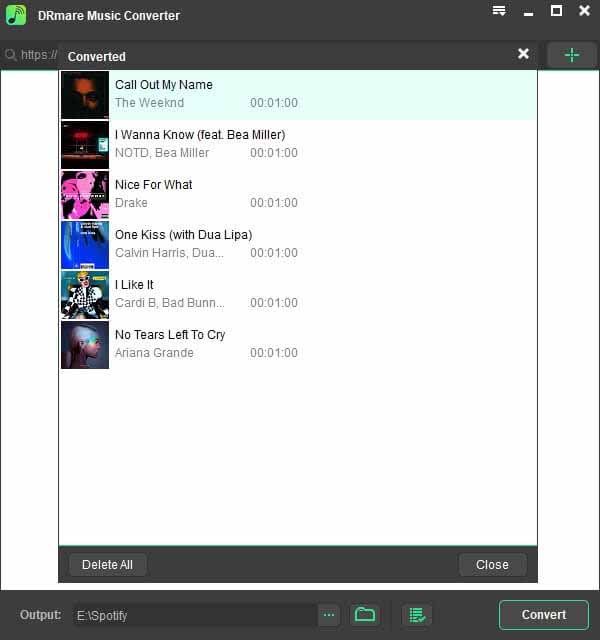This screenshot has width=600, height=640.
Task: Click "No Tears Left To Cry" title
Action: click(x=170, y=335)
